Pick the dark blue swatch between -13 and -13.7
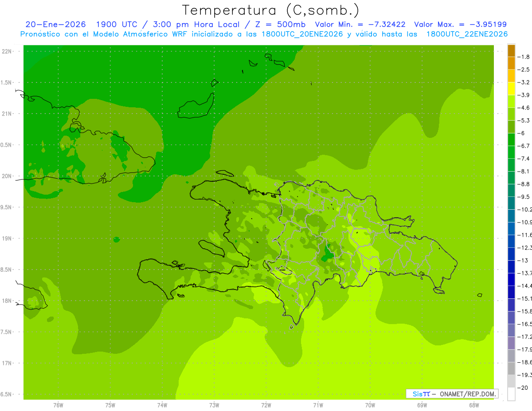 point(511,266)
